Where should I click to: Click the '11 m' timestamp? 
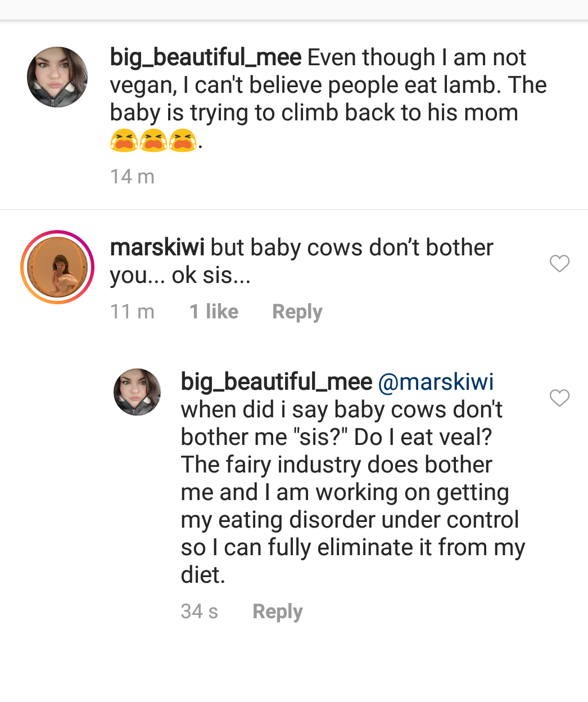133,312
